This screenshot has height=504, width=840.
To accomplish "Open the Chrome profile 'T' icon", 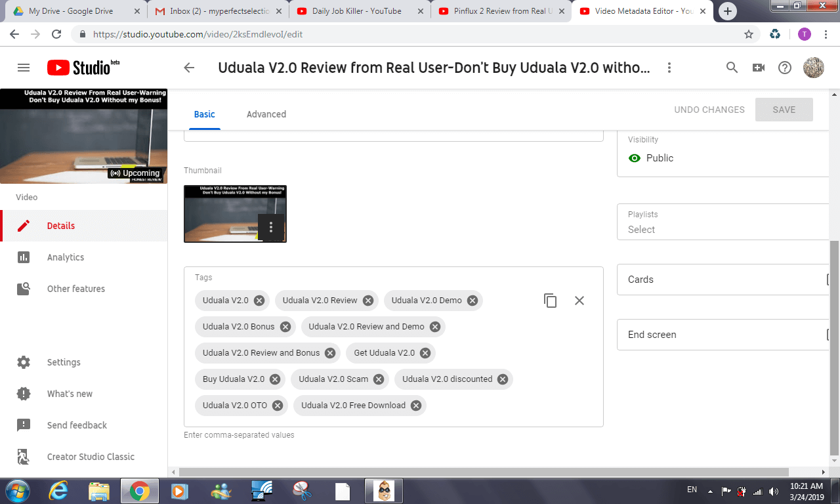I will point(805,34).
